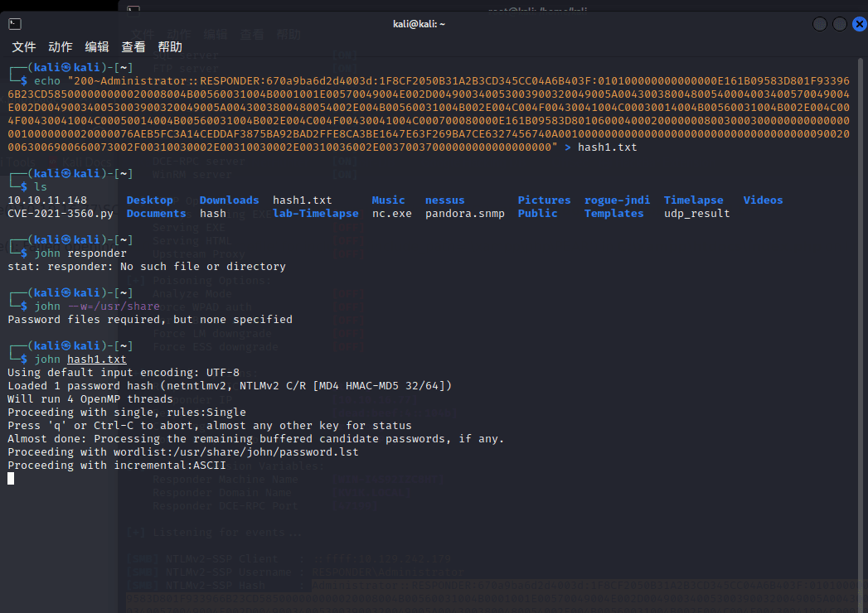Open the 查看 menu
This screenshot has width=868, height=613.
coord(133,47)
